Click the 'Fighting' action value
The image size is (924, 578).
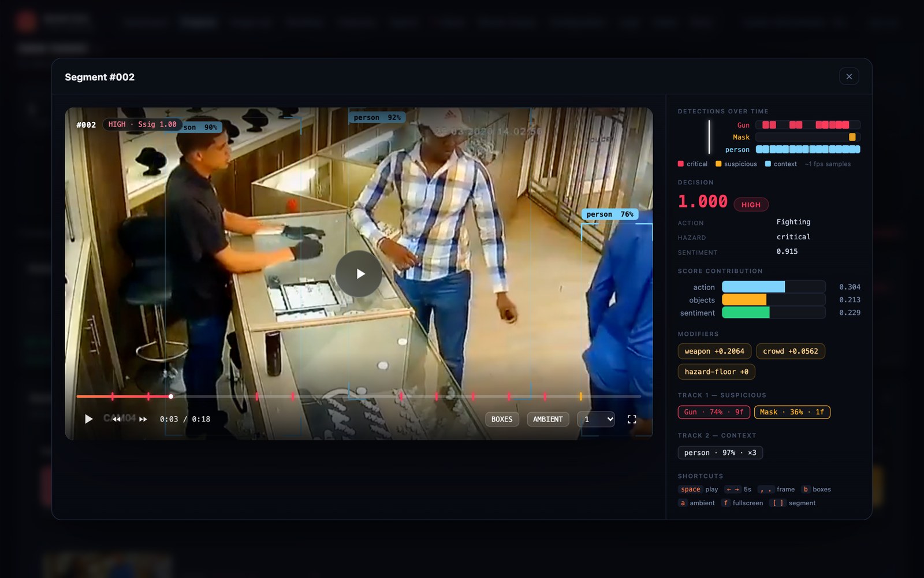(793, 222)
